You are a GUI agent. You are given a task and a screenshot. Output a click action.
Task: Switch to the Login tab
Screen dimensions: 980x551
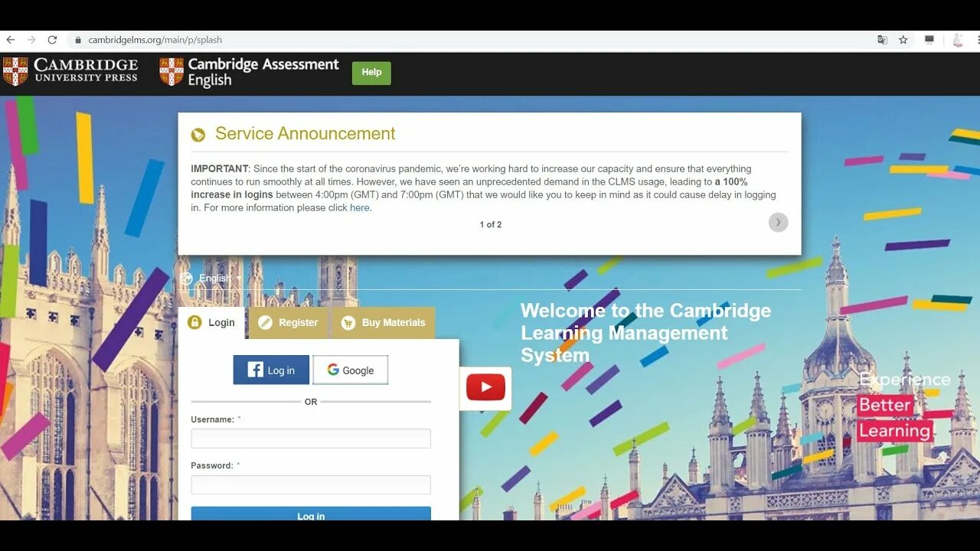coord(211,323)
